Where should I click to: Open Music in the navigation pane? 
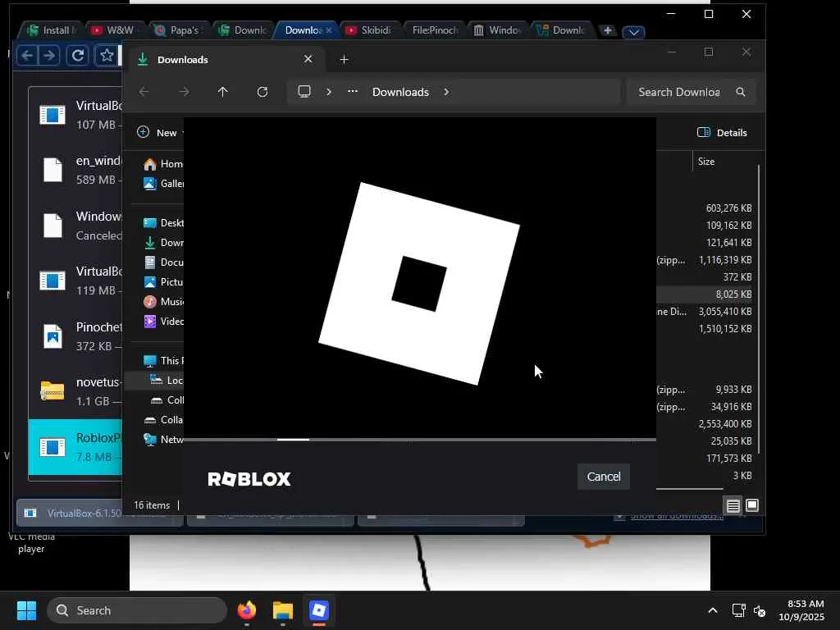(163, 302)
